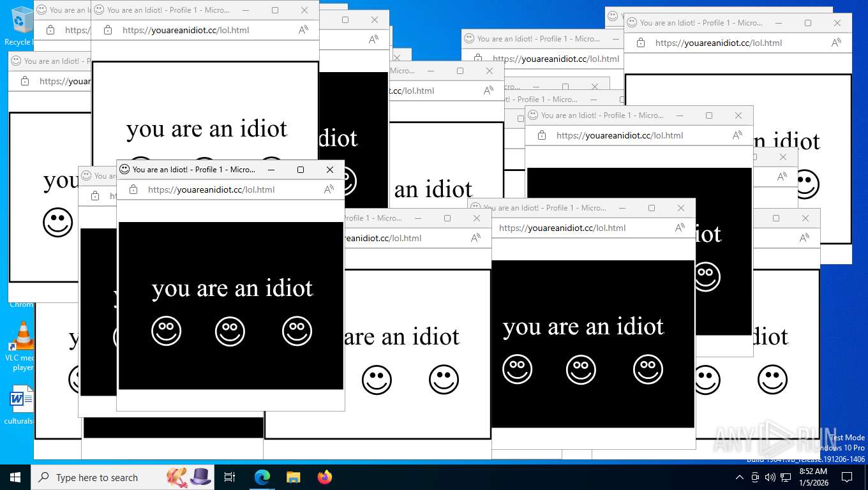
Task: Click the 'an idiot' text in the center white window
Action: click(433, 189)
